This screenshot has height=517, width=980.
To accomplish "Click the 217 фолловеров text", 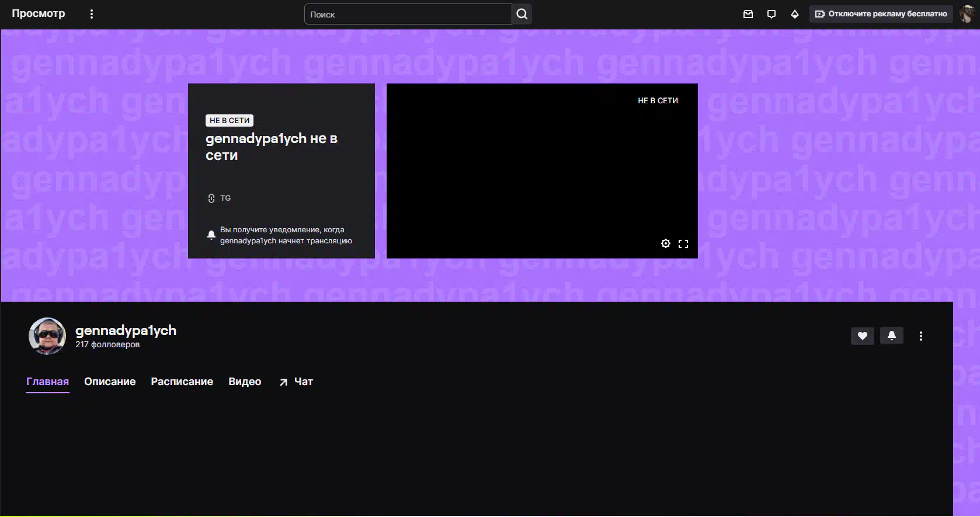I will 107,344.
